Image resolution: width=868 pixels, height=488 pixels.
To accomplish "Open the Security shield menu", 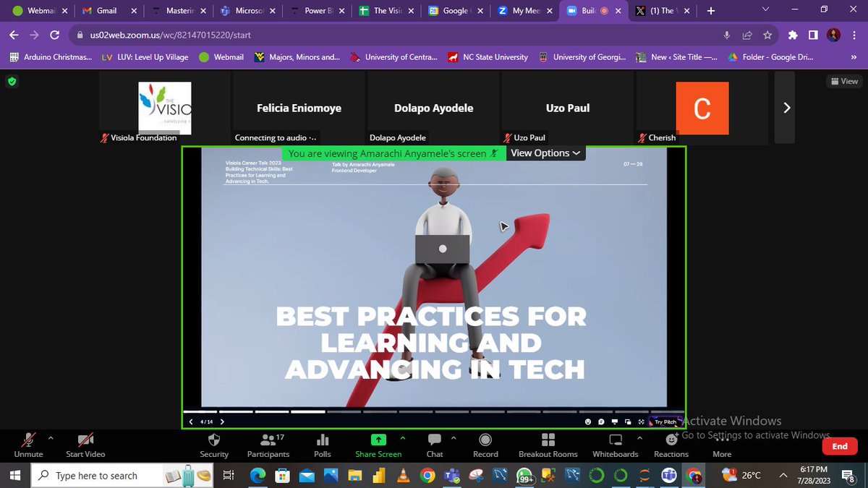I will (214, 445).
